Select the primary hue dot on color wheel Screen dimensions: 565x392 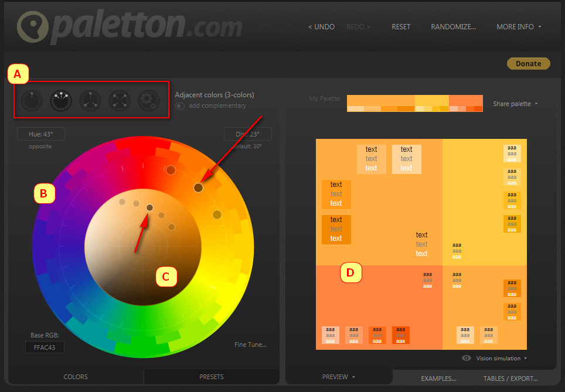198,188
